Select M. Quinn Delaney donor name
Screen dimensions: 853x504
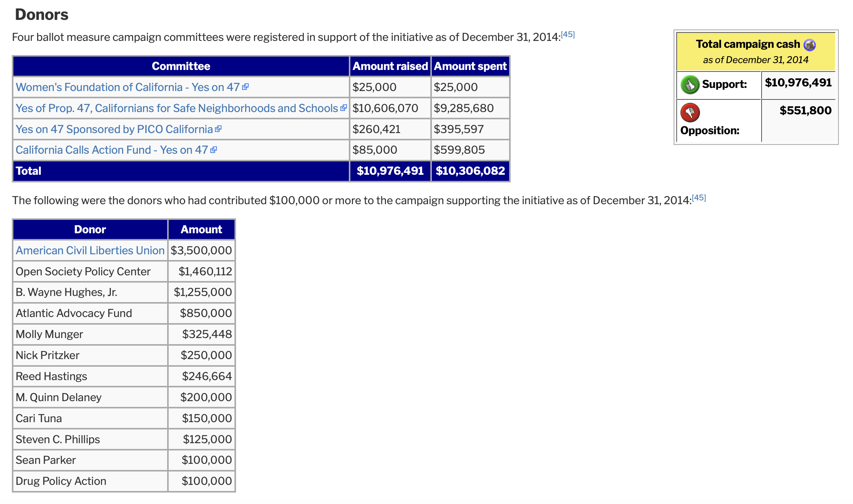[59, 397]
